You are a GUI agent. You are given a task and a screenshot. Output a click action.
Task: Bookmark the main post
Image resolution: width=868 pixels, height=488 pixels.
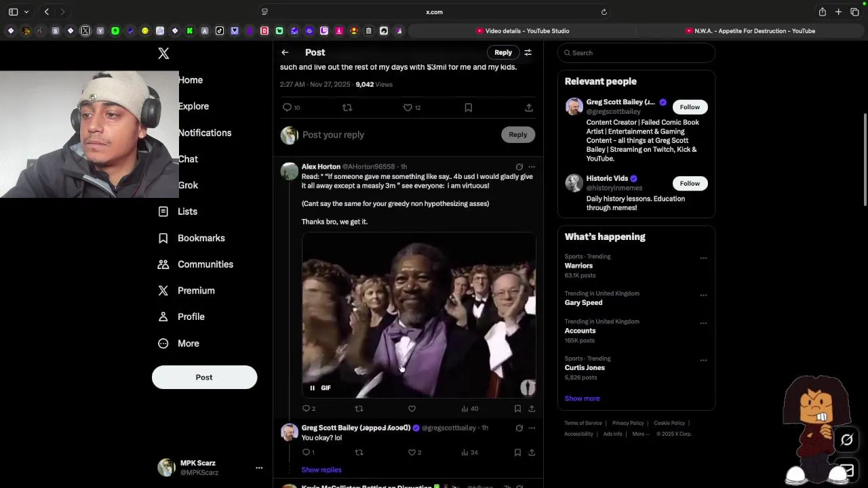468,107
